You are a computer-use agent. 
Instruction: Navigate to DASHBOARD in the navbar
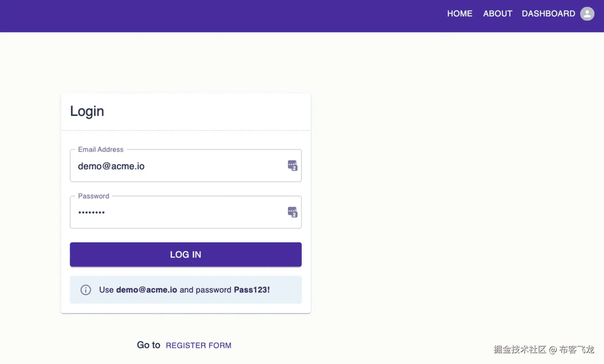(x=548, y=14)
